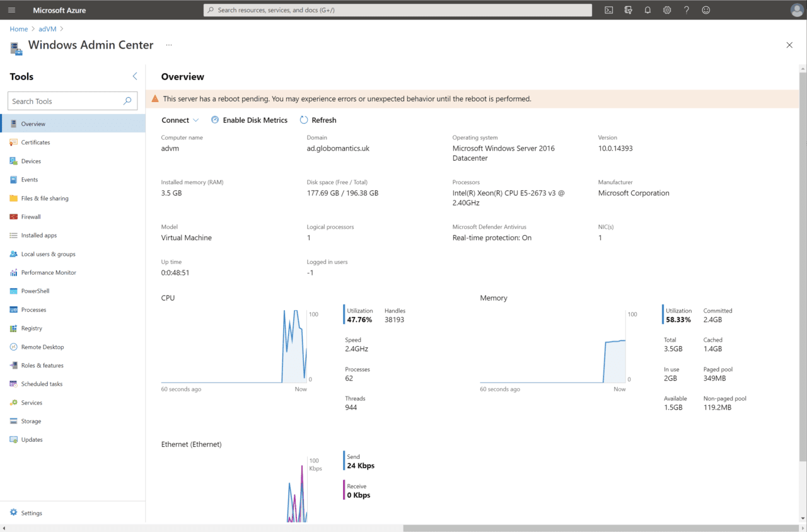The image size is (807, 532).
Task: Click the Processes tool icon
Action: [x=14, y=310]
